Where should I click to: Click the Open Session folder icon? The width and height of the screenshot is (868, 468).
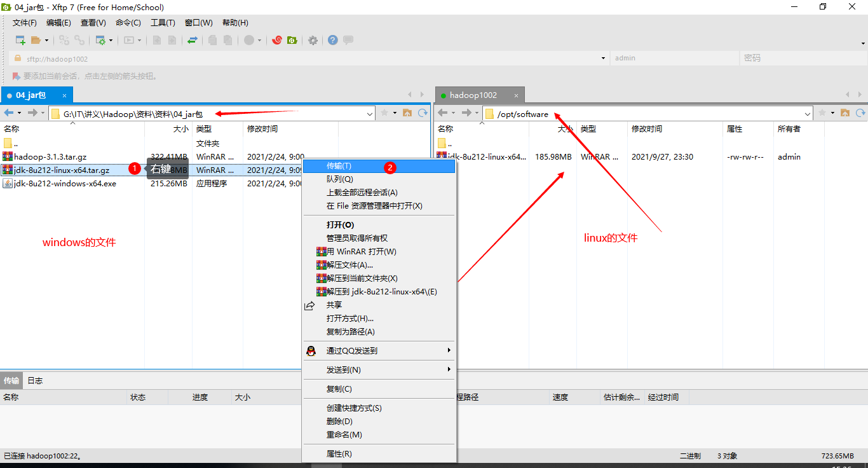36,40
